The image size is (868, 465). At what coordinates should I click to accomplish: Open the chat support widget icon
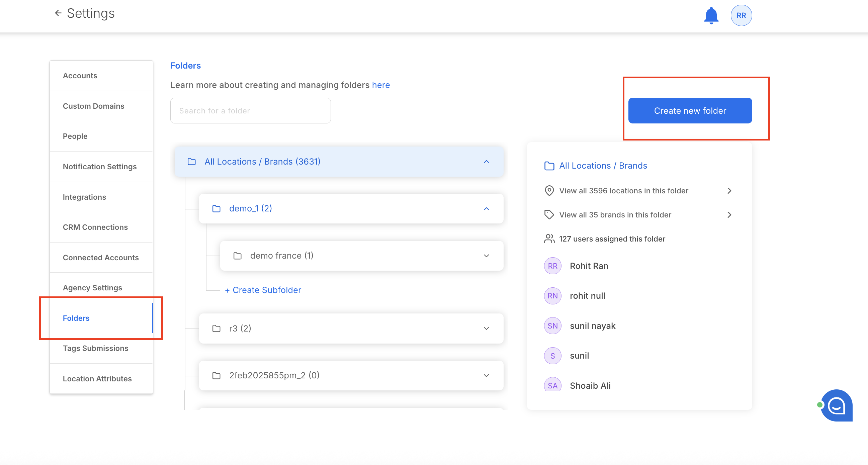point(836,405)
